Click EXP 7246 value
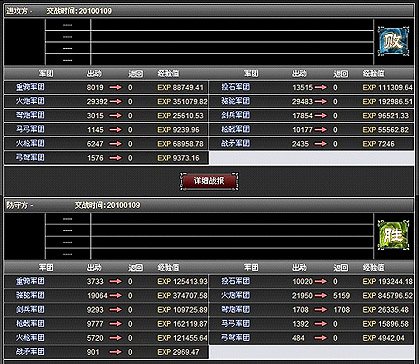420x364 pixels. (x=379, y=144)
